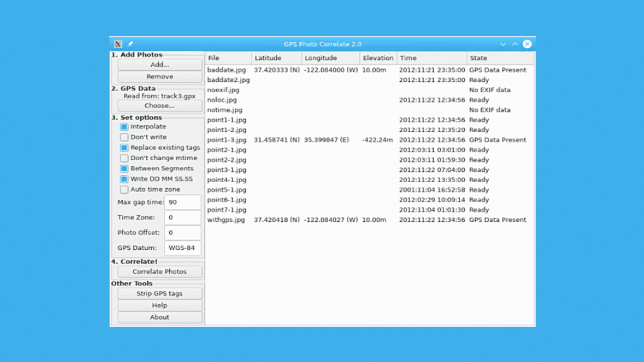Toggle Between Segments checkbox

pos(124,169)
